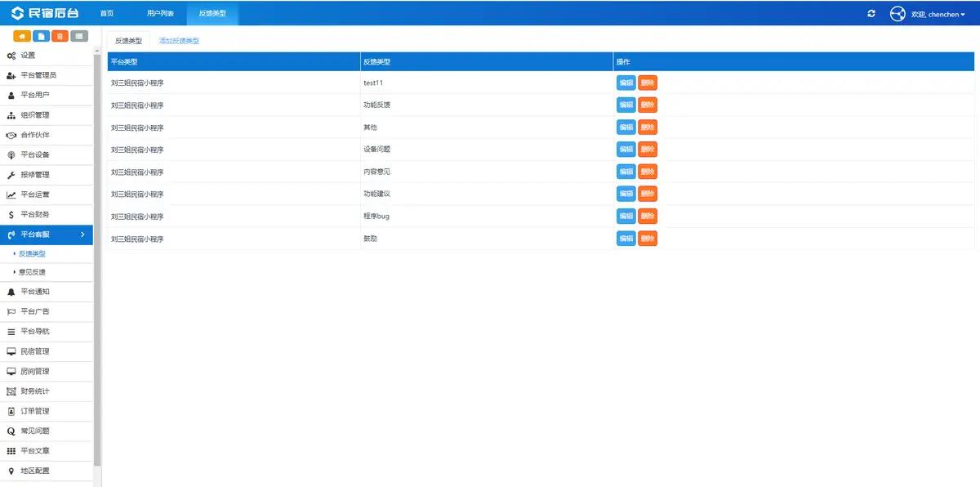The height and width of the screenshot is (487, 980).
Task: Collapse the 平台客服 menu section
Action: point(47,235)
